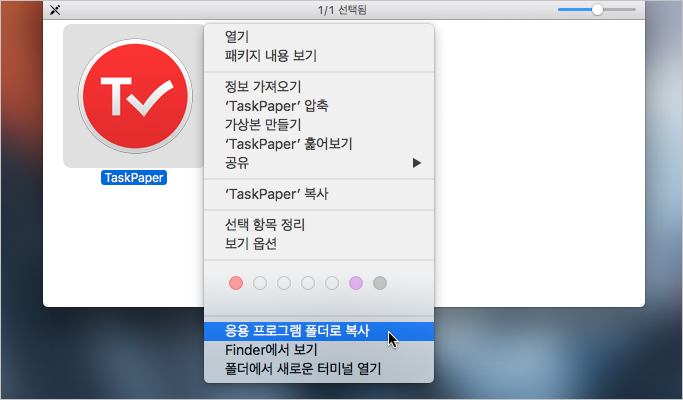Adjust the icon size slider in title bar
Image resolution: width=683 pixels, height=400 pixels.
(597, 10)
